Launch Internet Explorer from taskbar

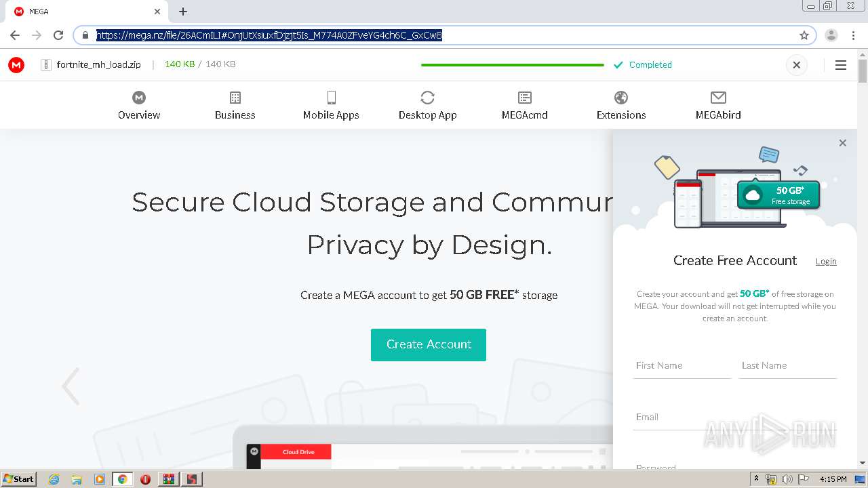(x=54, y=479)
